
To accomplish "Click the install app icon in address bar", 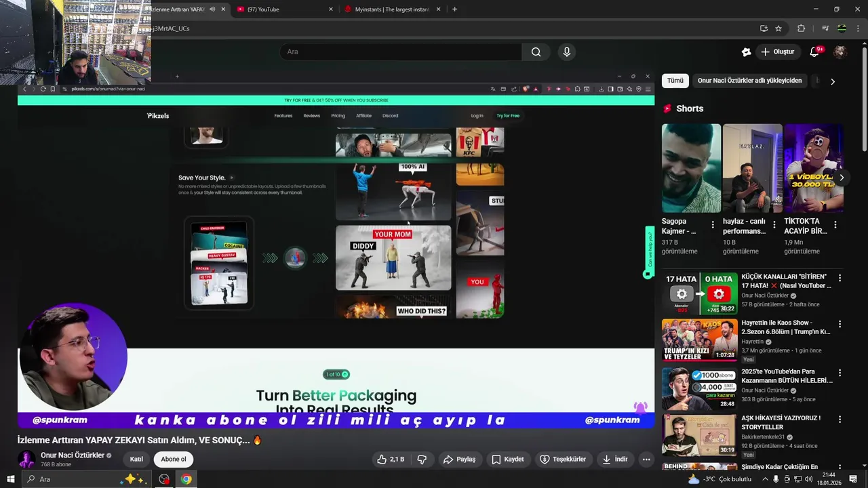I will (x=764, y=28).
